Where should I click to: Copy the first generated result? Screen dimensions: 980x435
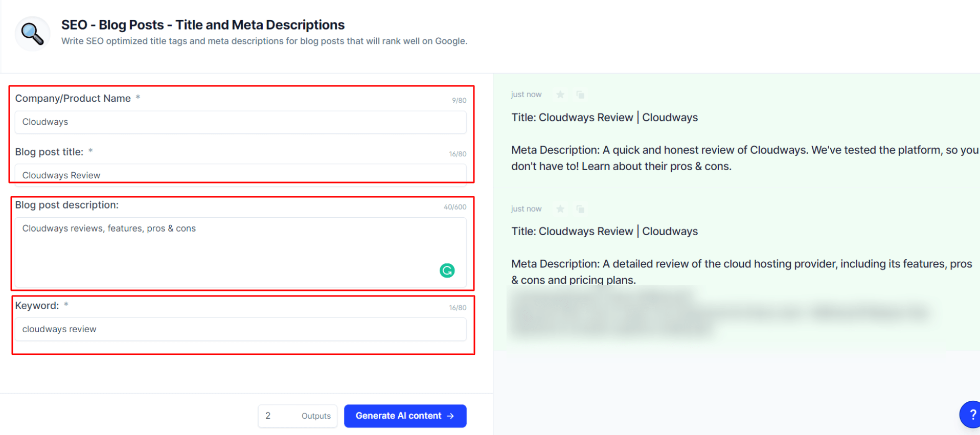tap(580, 95)
